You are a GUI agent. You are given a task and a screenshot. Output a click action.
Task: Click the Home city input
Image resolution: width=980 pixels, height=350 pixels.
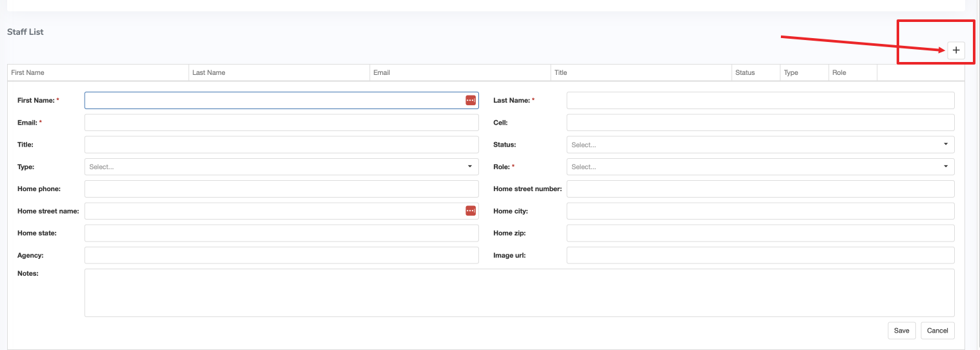[760, 211]
